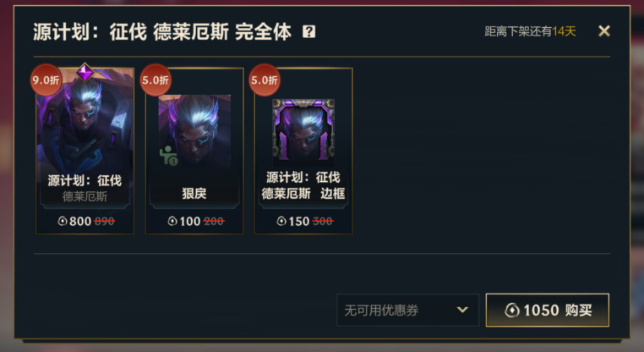Click the purple gem rarity icon
Image resolution: width=644 pixels, height=352 pixels.
pyautogui.click(x=85, y=72)
